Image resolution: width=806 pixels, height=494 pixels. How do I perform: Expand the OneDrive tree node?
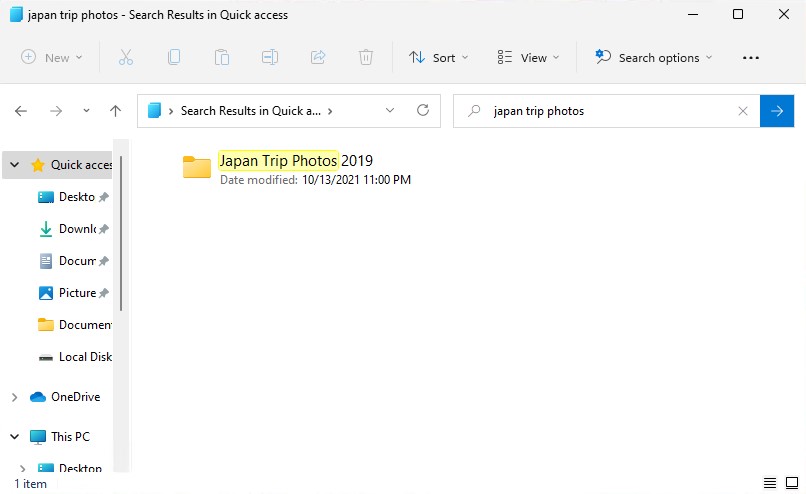click(14, 397)
